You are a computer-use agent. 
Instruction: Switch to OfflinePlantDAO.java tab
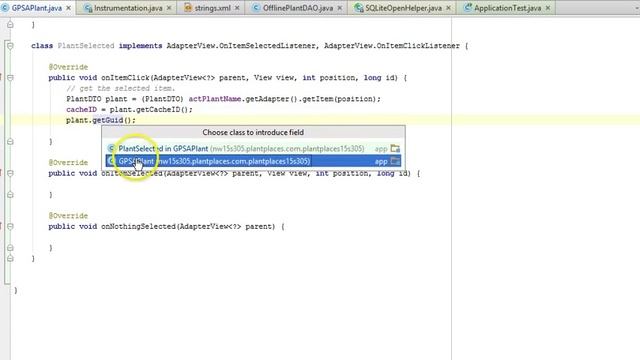298,8
